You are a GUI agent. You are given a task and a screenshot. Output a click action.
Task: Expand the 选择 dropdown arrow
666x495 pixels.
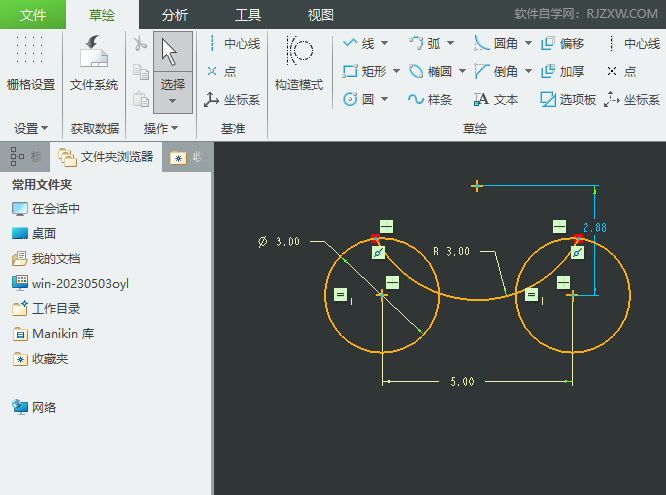tap(173, 101)
